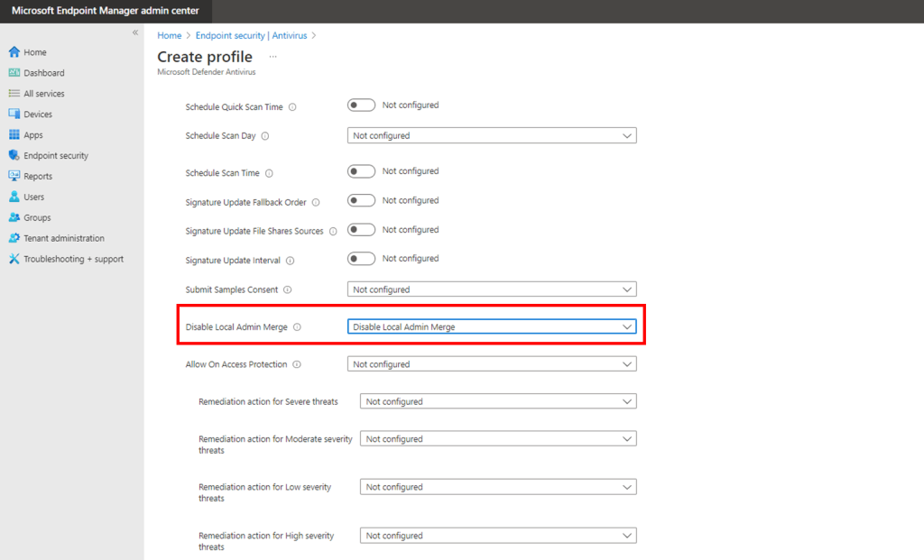Turn on Signature Update Interval
The image size is (924, 560).
[x=361, y=258]
